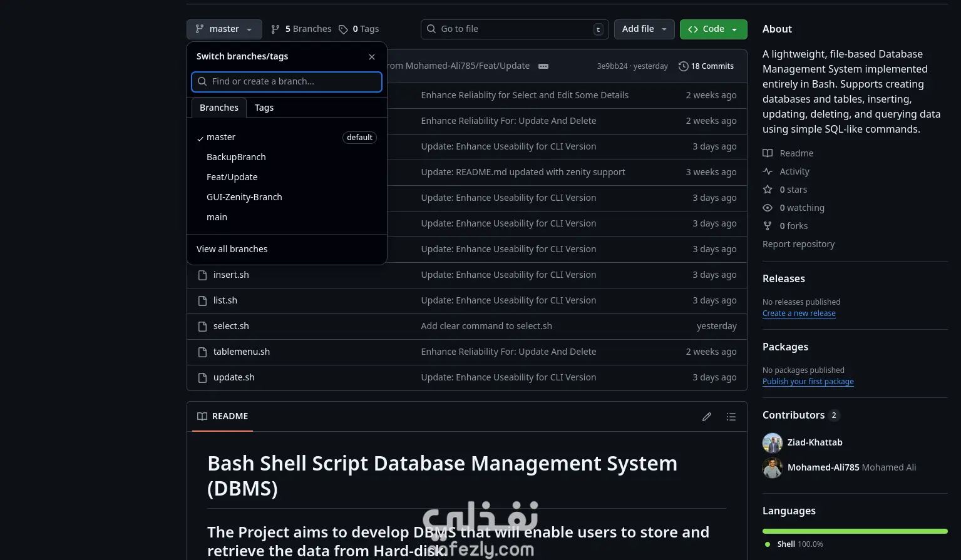Open the tablemenu.sh file
The width and height of the screenshot is (961, 560).
[x=242, y=352]
